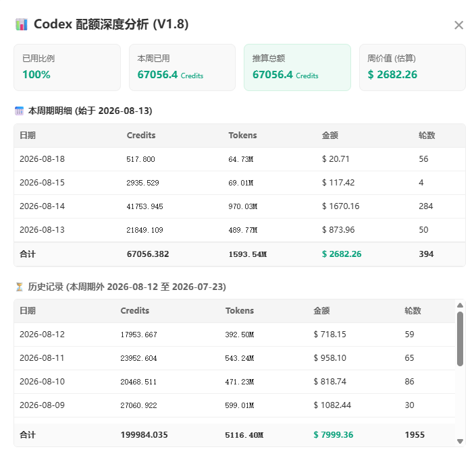
Task: Click the 1955 history total rounds
Action: 415,435
